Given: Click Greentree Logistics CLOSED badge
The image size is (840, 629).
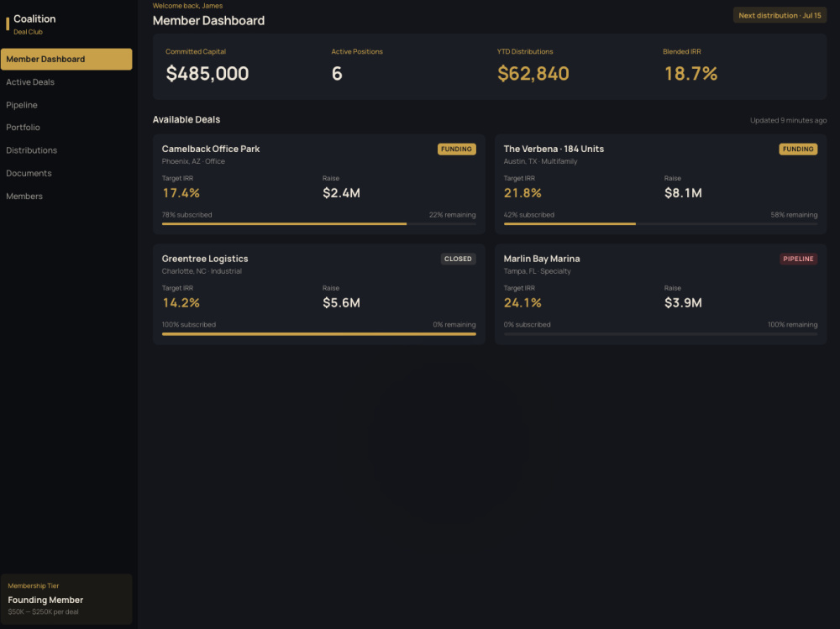Looking at the screenshot, I should (x=458, y=259).
